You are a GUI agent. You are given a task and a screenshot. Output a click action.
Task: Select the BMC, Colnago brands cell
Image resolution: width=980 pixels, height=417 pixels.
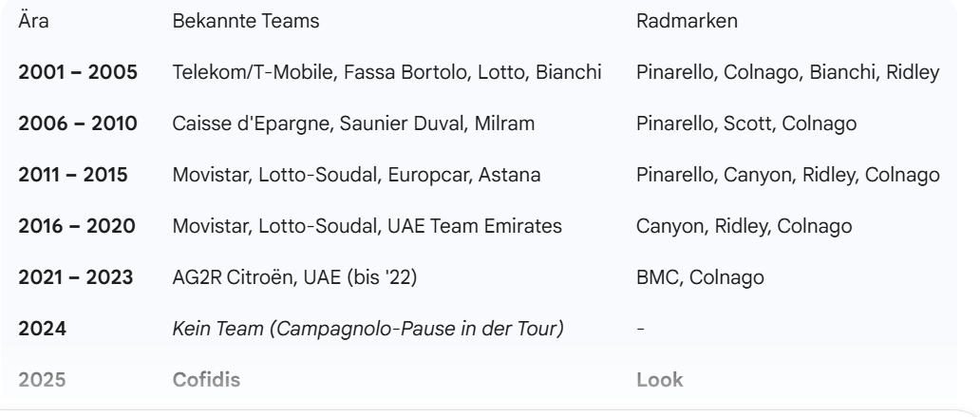(698, 277)
